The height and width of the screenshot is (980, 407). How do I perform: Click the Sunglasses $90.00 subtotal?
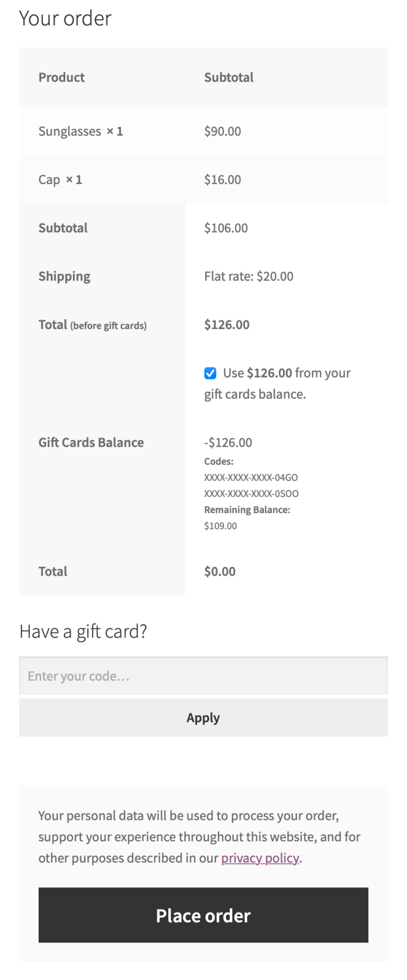coord(223,131)
